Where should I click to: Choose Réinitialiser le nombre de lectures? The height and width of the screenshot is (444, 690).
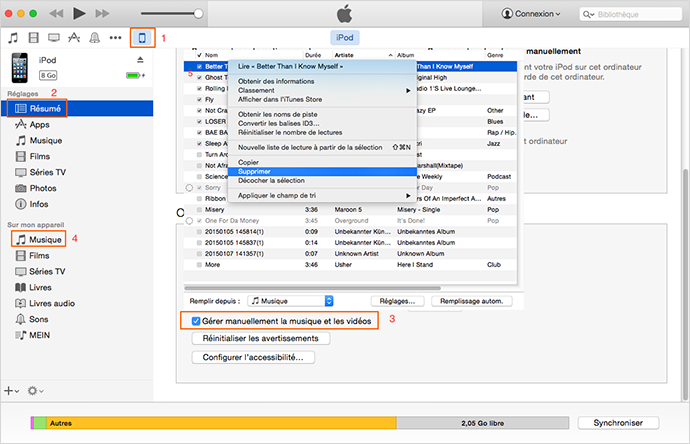(322, 132)
